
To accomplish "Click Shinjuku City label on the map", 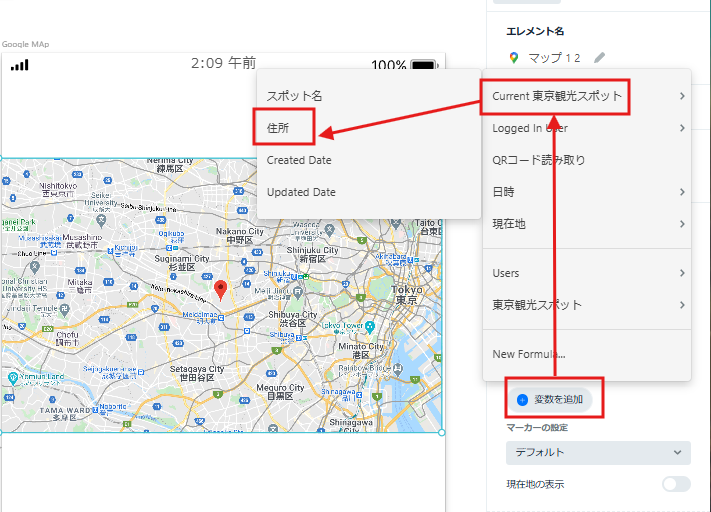I will 312,254.
